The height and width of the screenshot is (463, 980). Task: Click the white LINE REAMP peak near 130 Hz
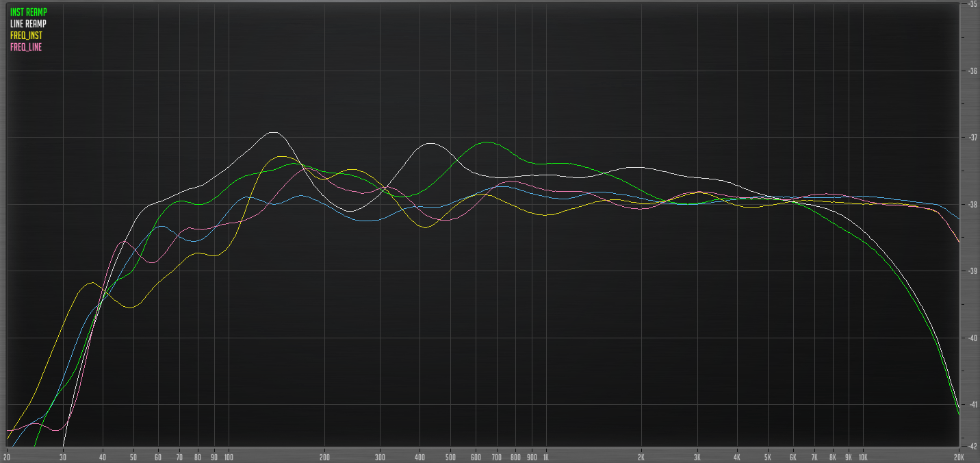click(273, 132)
